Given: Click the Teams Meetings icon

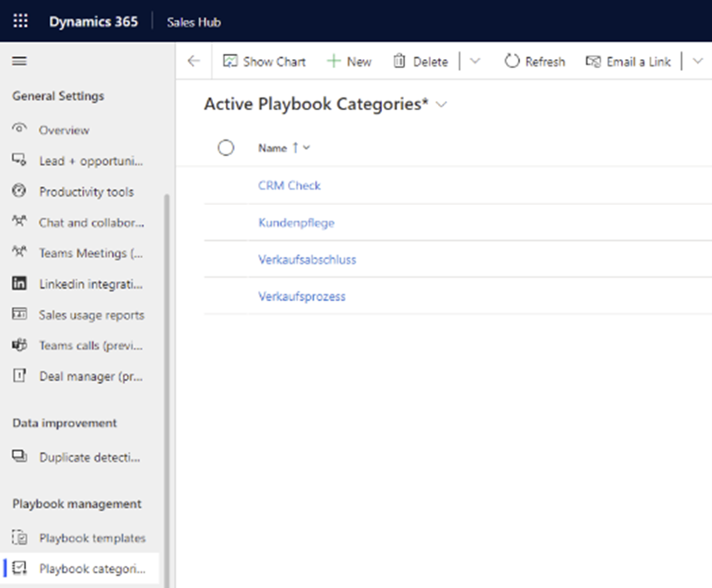Looking at the screenshot, I should point(19,251).
